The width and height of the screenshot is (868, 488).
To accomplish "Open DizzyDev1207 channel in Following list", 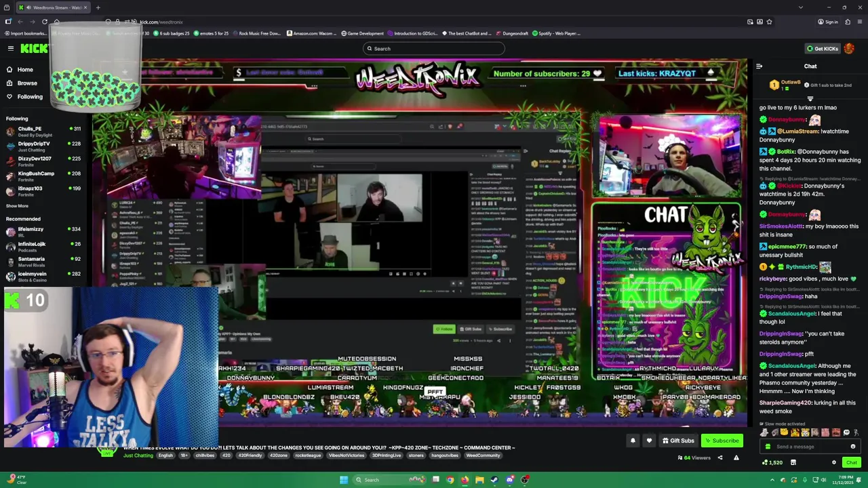I will pos(43,161).
